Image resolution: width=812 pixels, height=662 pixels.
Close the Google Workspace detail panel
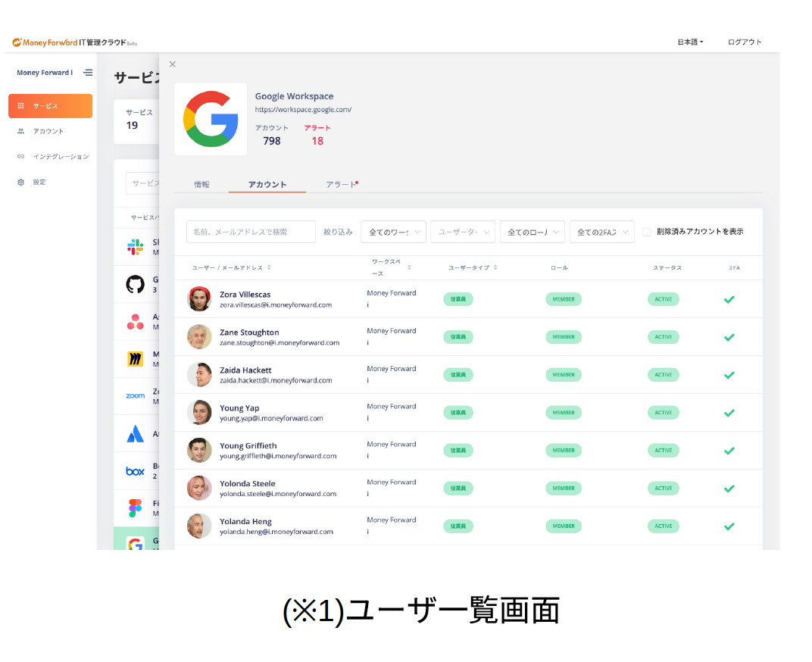173,64
